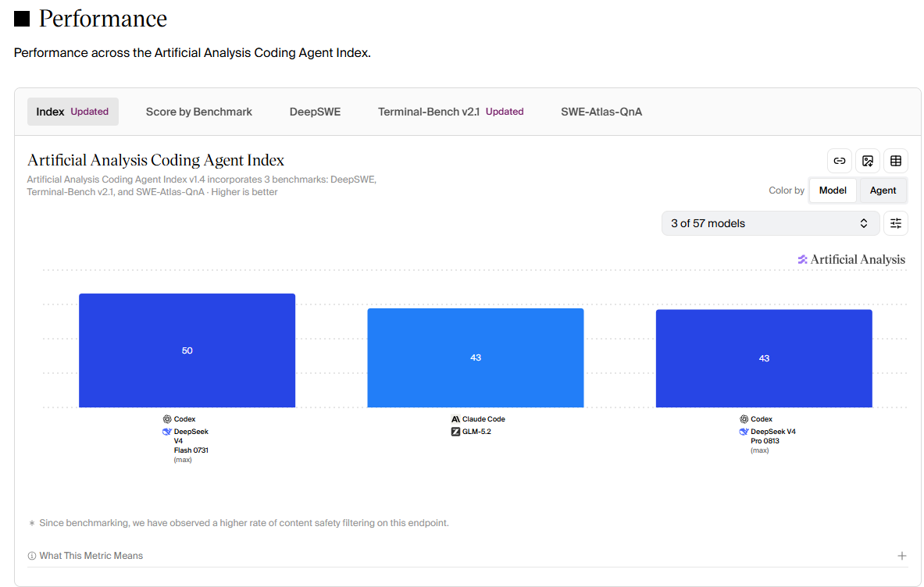This screenshot has height=587, width=924.
Task: Expand metric explanation with plus icon
Action: [901, 556]
